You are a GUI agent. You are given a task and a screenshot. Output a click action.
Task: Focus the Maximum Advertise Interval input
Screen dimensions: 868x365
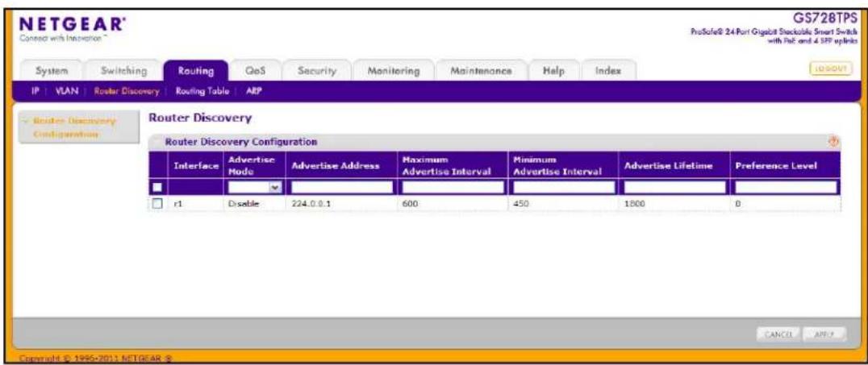453,188
